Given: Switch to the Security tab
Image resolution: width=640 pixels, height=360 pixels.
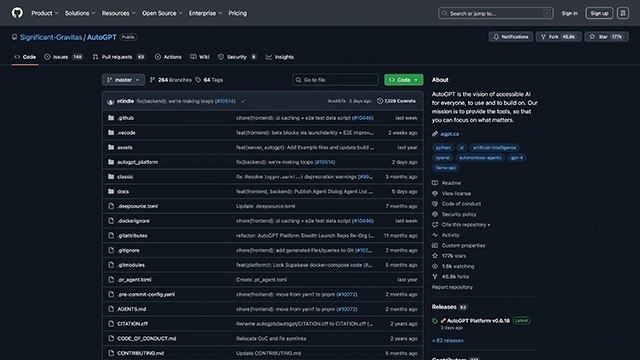Looking at the screenshot, I should tap(237, 57).
